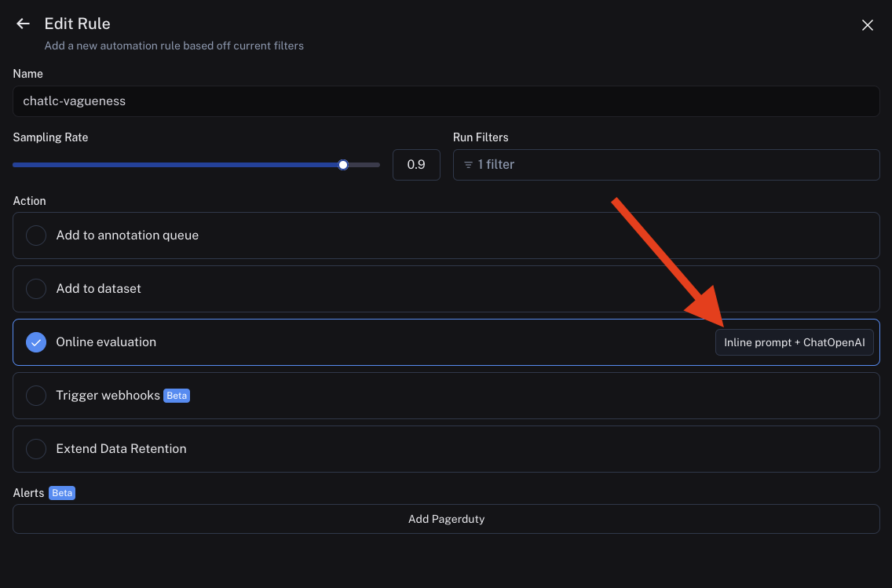Click the Beta badge next to Alerts
This screenshot has height=588, width=892.
(x=62, y=493)
